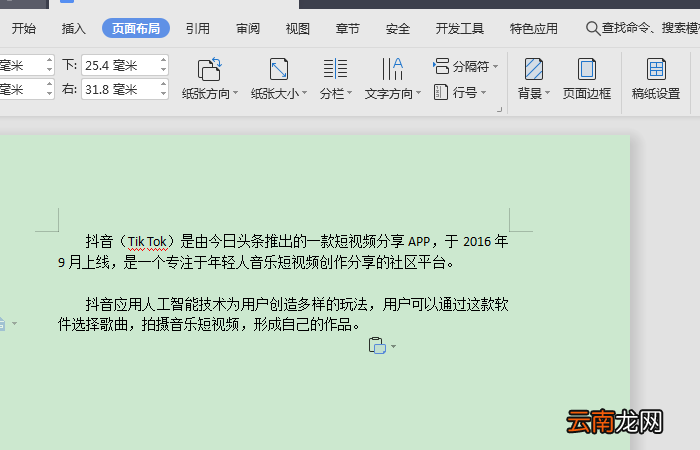Open the page setup dialog launcher
The height and width of the screenshot is (450, 700).
(500, 109)
